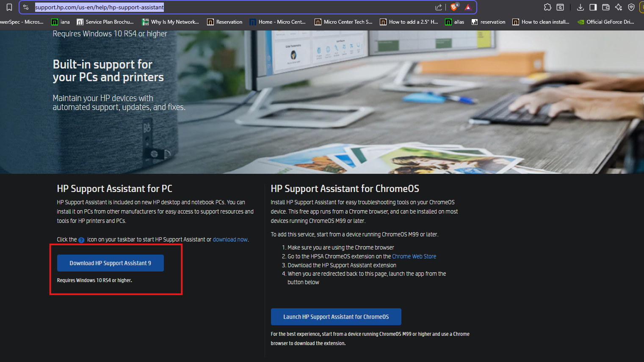
Task: Click 'Download the HP Support Assistant extension' step
Action: point(342,265)
